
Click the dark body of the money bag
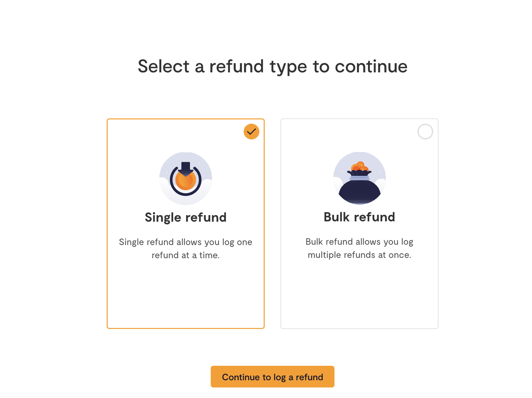pos(359,192)
